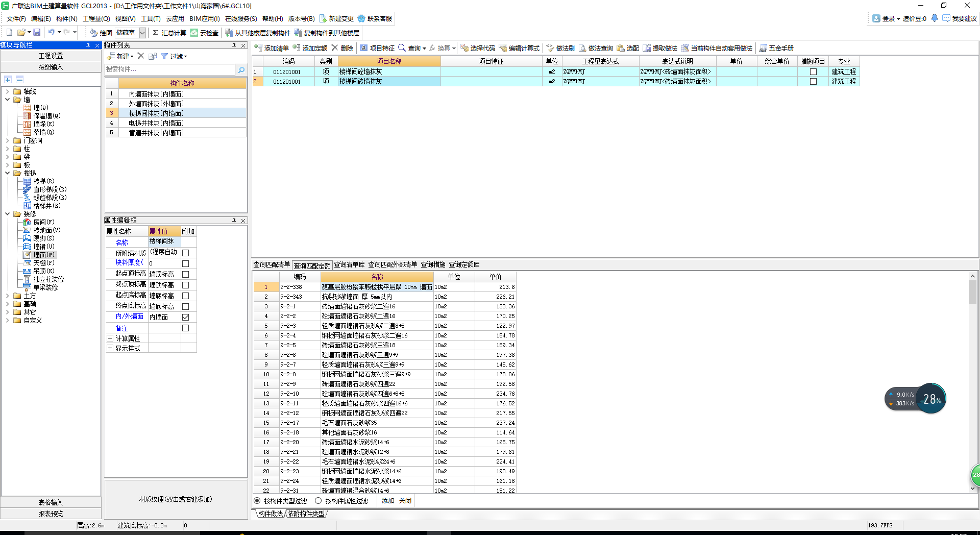Toggle 措施项目 checkbox for 楼梯间砖墙抹灰
This screenshot has height=535, width=980.
[x=813, y=82]
